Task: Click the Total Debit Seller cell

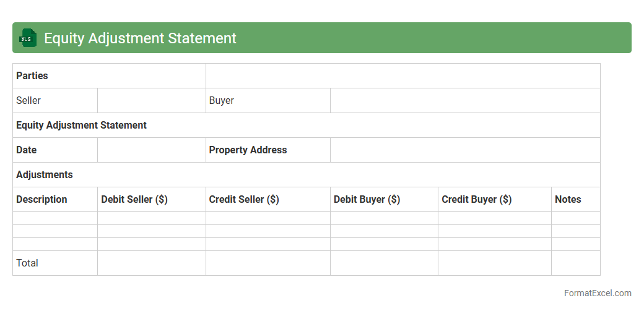Action: (x=151, y=263)
